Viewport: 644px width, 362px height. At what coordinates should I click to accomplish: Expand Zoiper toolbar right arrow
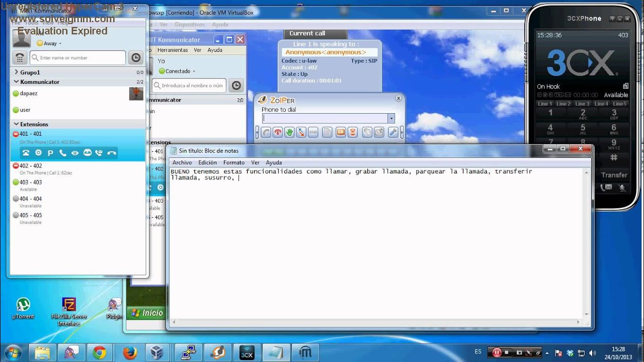(x=401, y=132)
